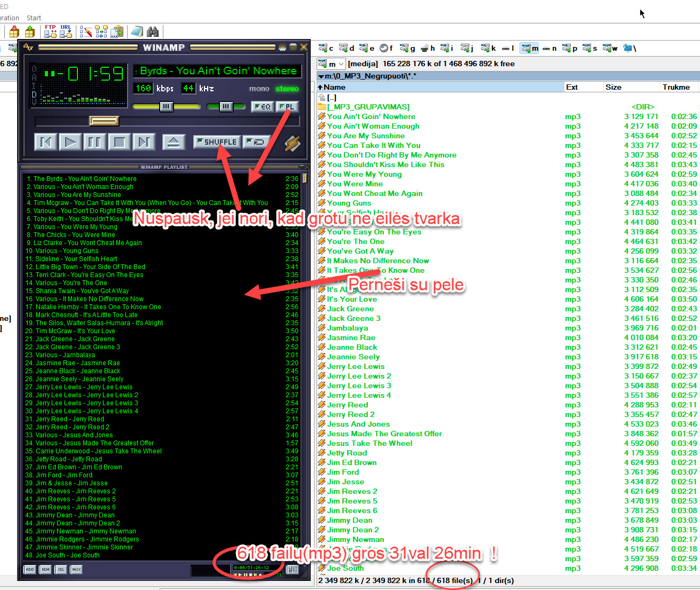Click the Winamp Play button

click(70, 142)
